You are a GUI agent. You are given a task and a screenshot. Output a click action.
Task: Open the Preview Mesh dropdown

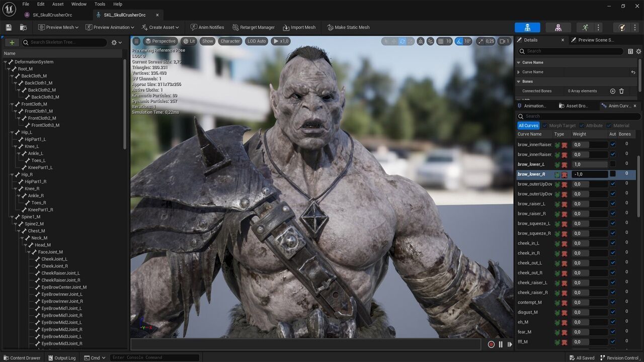pos(58,27)
